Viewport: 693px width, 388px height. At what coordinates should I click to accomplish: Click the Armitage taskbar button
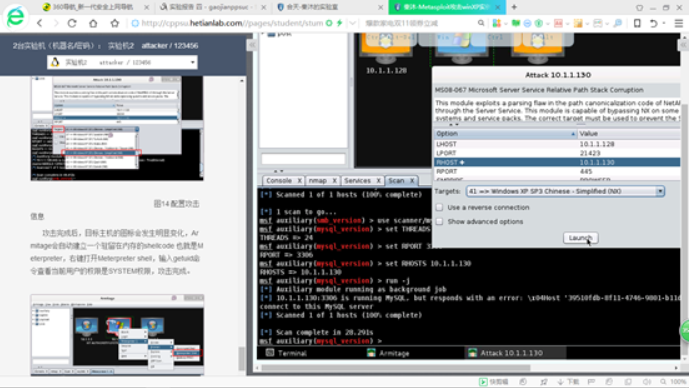[x=388, y=353]
